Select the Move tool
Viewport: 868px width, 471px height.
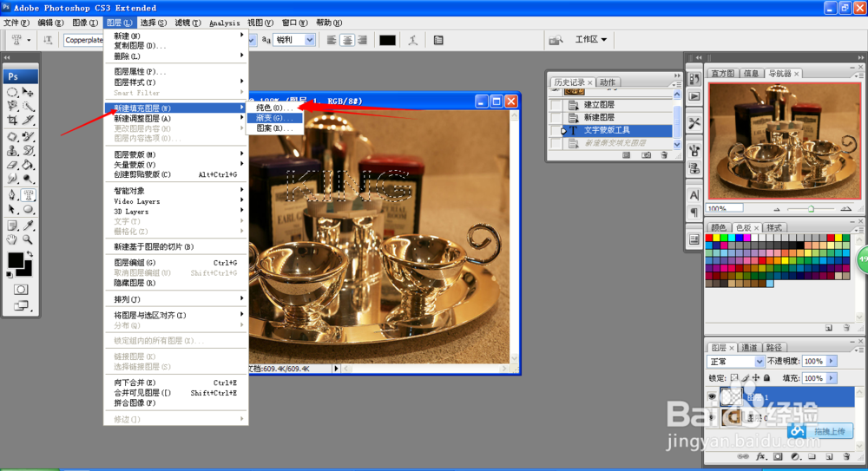pos(29,92)
